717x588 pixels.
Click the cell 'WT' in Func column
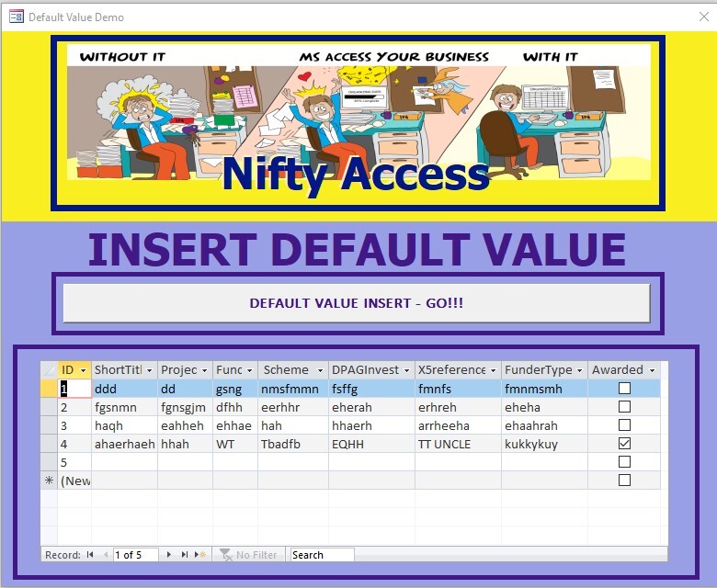click(x=235, y=443)
